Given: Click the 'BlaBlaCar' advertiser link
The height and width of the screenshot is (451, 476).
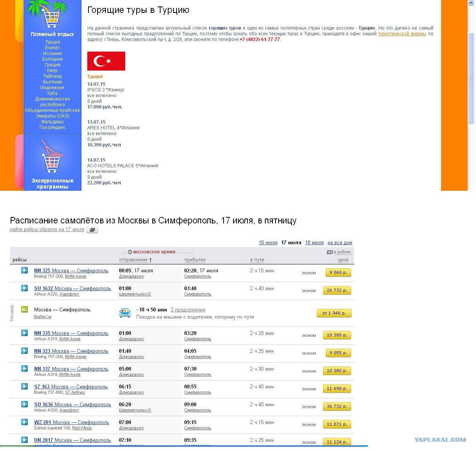Looking at the screenshot, I should (x=43, y=317).
